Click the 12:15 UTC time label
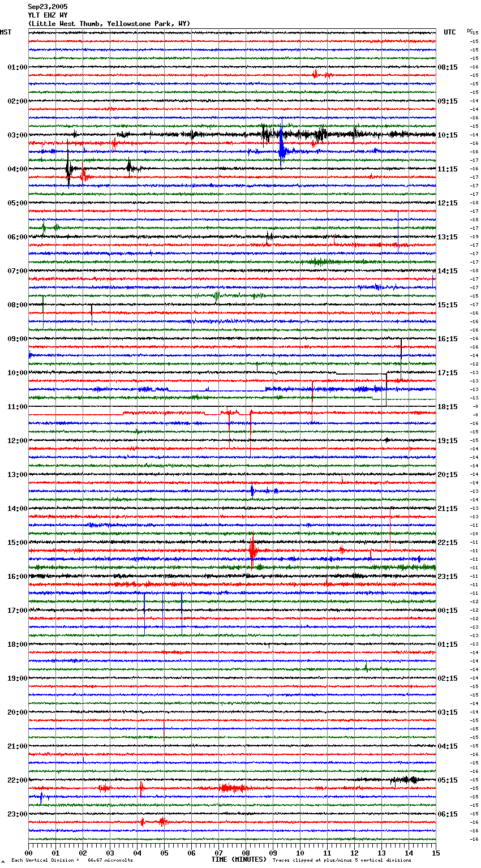Screen dimensions: 481x868 point(448,203)
